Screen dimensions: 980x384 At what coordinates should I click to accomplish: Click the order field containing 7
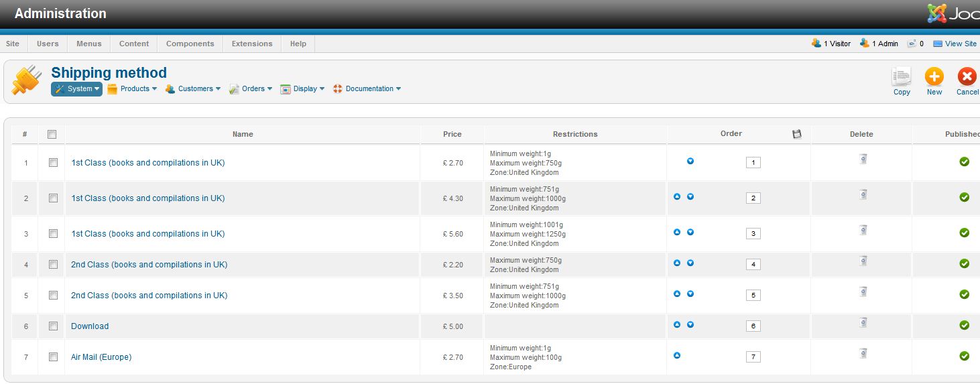pos(753,357)
